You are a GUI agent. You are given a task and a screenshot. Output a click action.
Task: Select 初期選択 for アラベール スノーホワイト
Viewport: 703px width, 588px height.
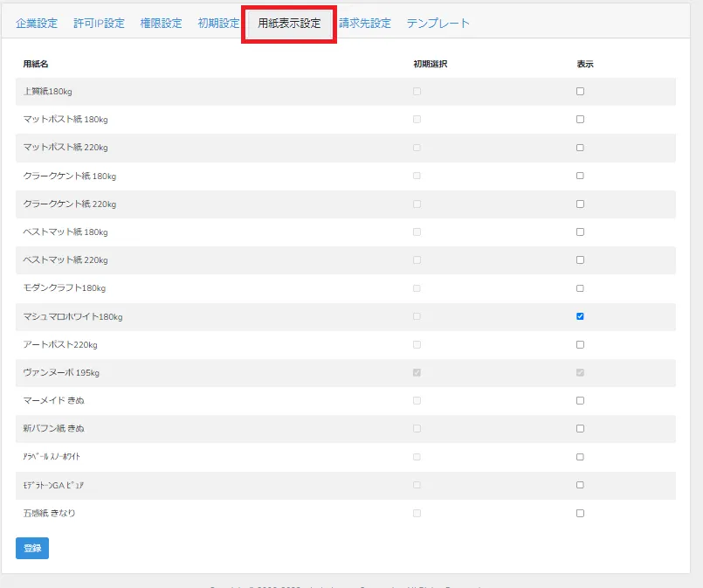(417, 456)
